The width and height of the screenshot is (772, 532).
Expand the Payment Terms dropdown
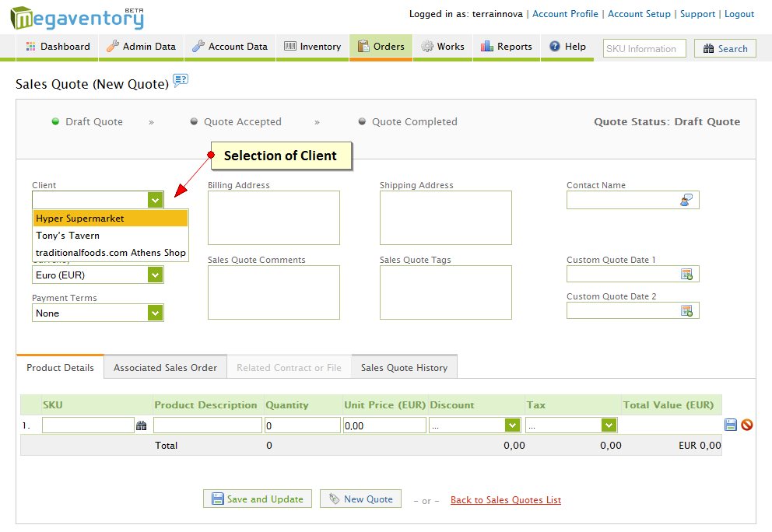click(156, 313)
